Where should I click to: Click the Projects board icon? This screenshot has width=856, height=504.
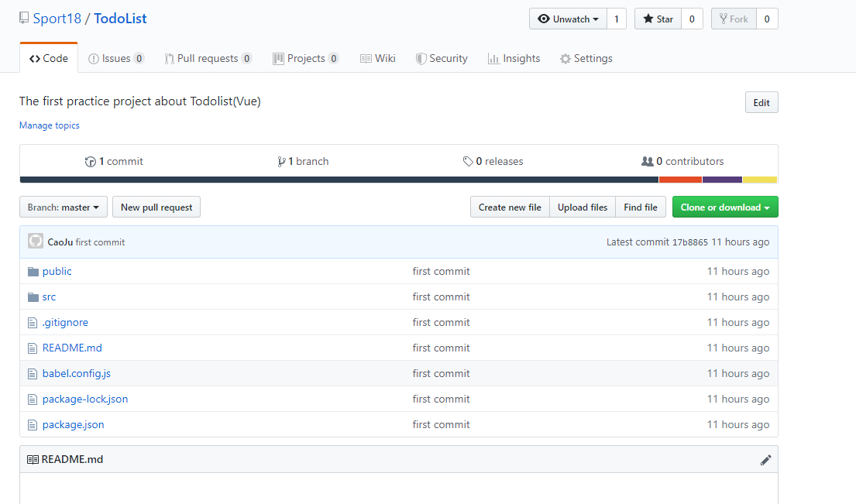(278, 58)
